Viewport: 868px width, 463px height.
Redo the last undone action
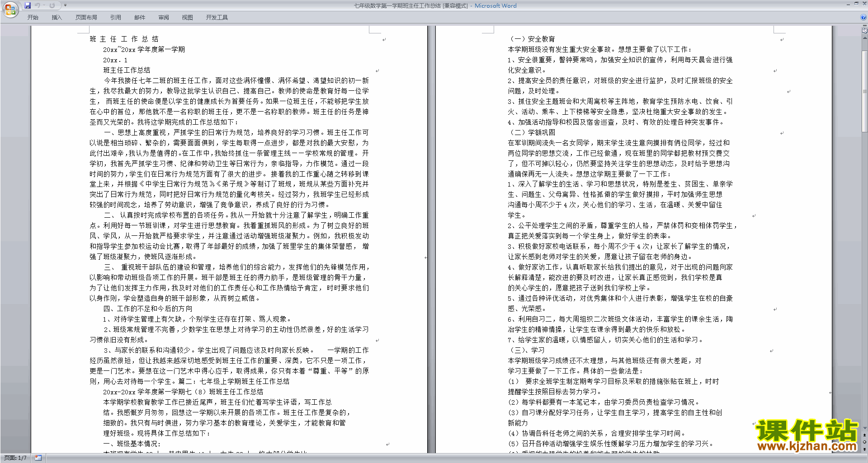tap(52, 5)
